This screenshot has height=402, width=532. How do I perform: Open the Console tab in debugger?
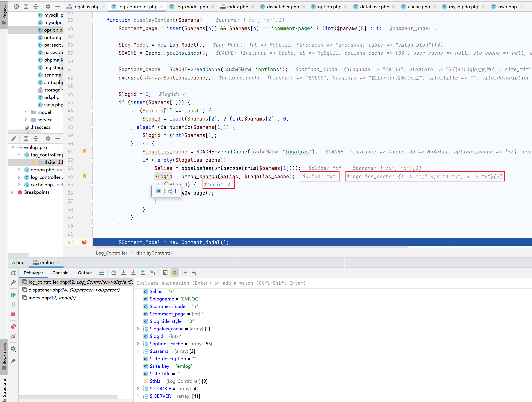[60, 272]
